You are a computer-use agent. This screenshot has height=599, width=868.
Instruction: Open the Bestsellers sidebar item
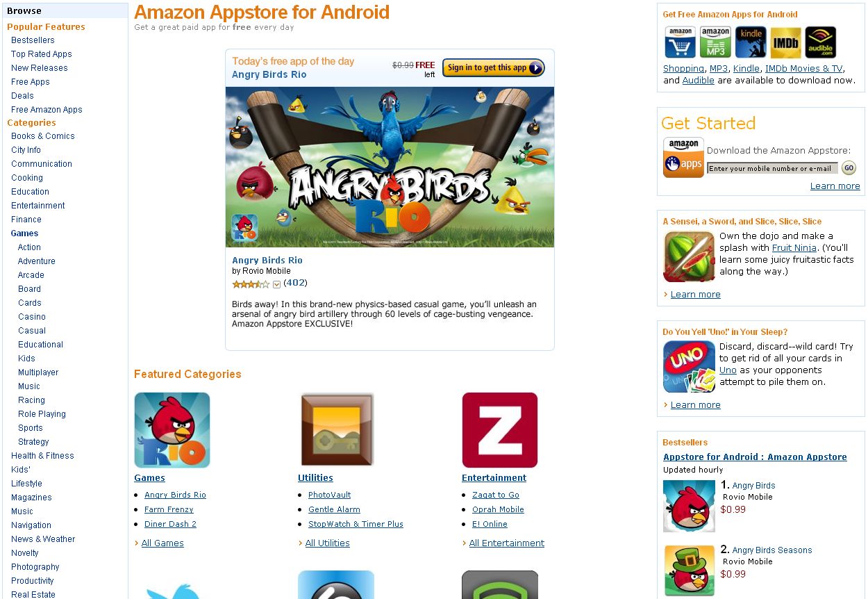point(33,40)
